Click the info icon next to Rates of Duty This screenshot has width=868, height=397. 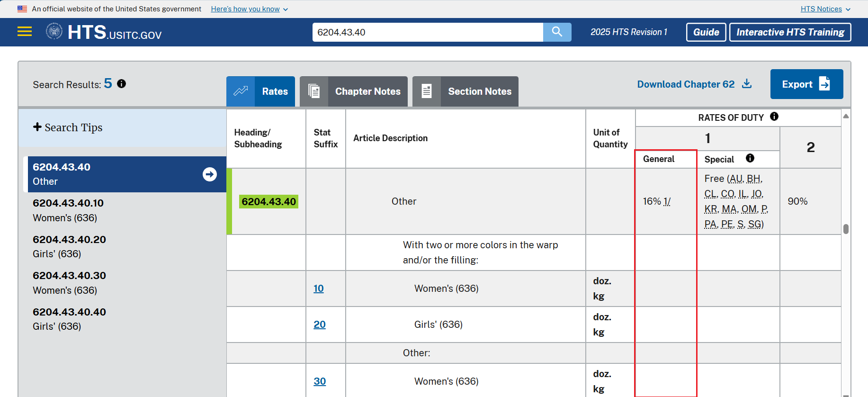point(774,117)
